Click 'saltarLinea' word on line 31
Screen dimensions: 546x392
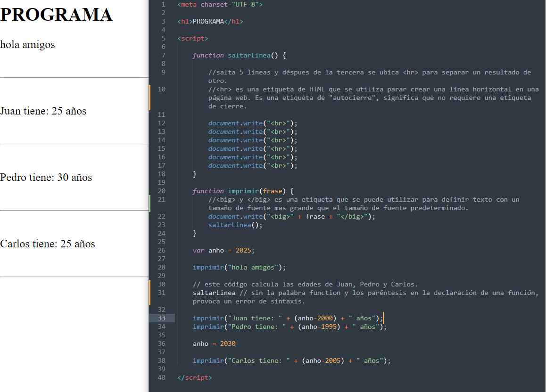click(214, 293)
